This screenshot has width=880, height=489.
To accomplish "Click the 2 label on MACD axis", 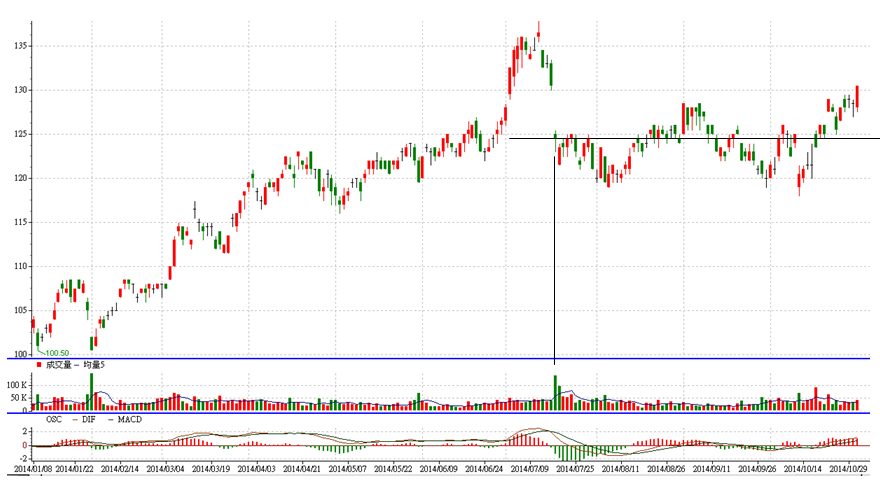I will tap(25, 432).
